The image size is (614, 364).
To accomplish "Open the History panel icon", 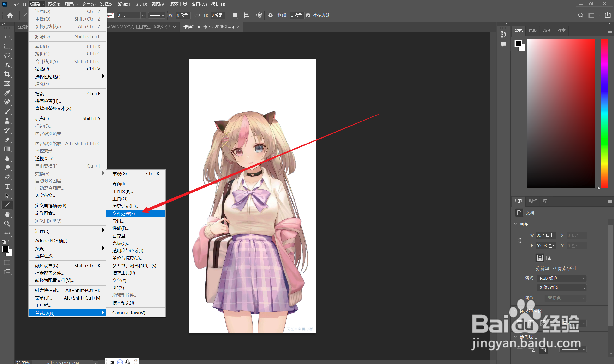I will (x=503, y=34).
